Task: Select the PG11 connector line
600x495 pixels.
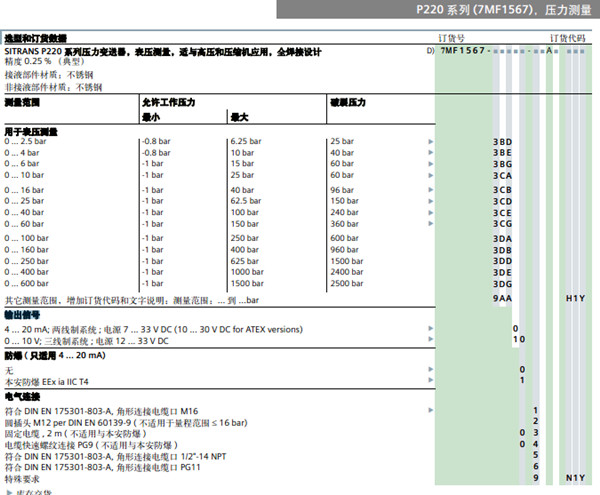Action: pos(103,467)
